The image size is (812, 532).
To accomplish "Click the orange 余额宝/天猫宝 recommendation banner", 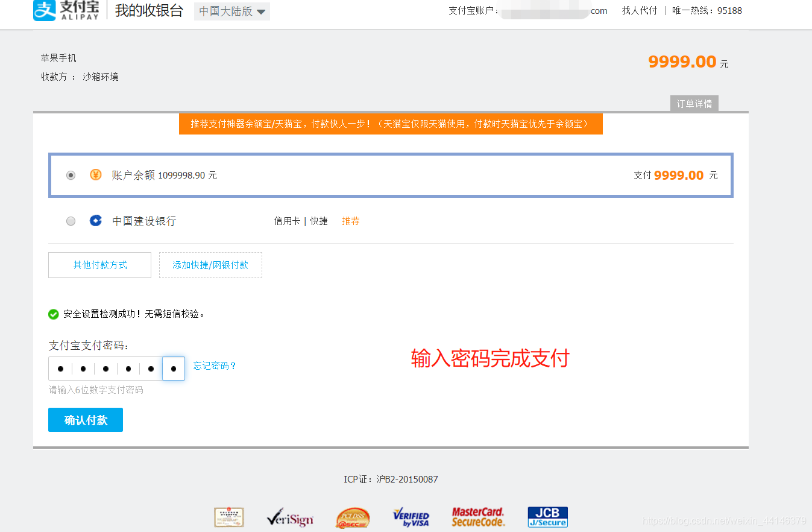I will (391, 124).
